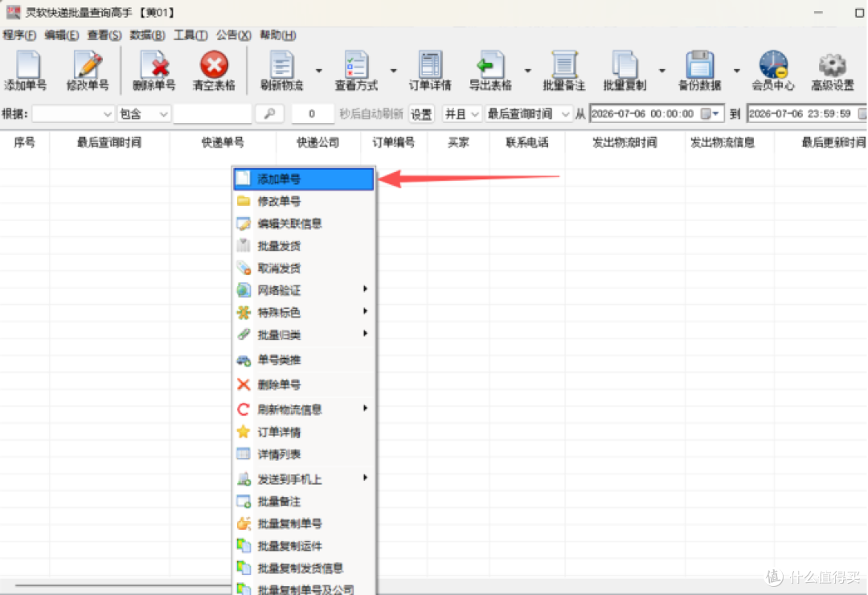This screenshot has width=868, height=595.
Task: Click the search key button beside filter field
Action: click(269, 113)
